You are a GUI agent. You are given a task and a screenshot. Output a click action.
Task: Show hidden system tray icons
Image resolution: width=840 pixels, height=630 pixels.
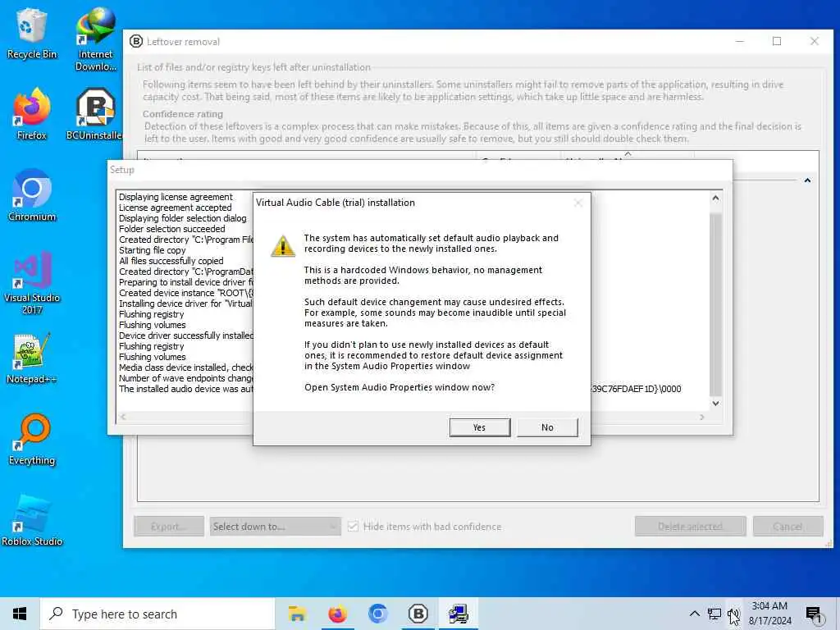tap(694, 614)
